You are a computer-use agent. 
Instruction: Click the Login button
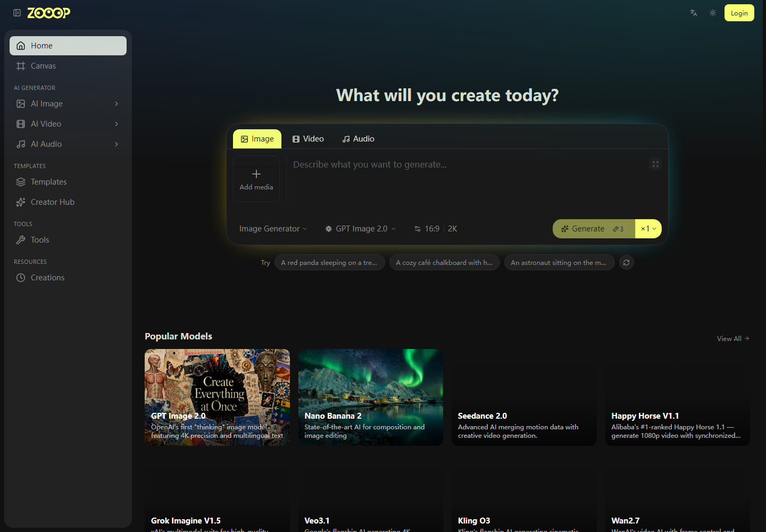(x=739, y=13)
